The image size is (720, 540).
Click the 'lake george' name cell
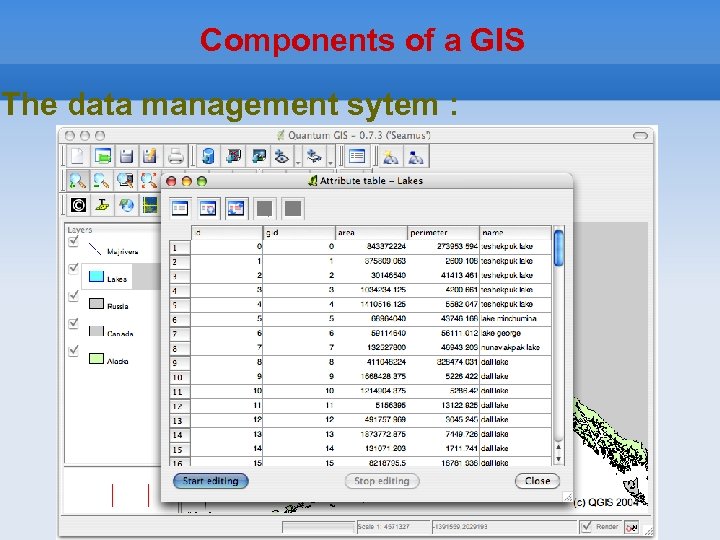(x=515, y=333)
